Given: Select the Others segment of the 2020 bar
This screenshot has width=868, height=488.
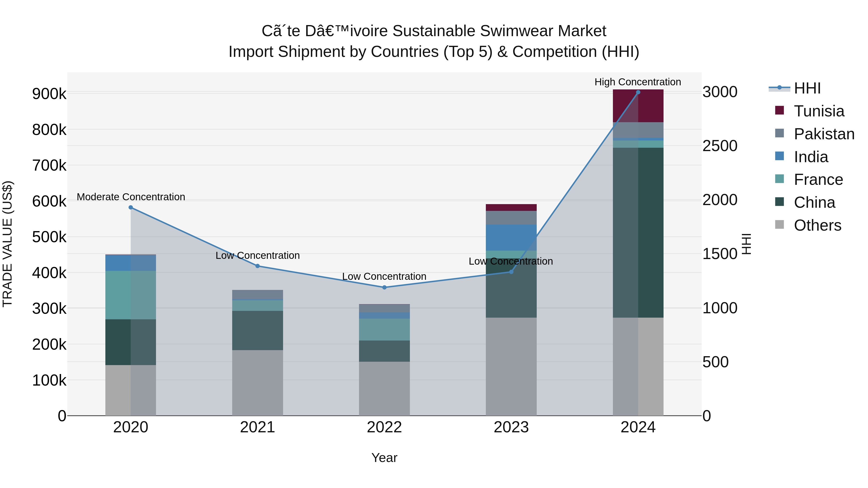Looking at the screenshot, I should [x=131, y=391].
